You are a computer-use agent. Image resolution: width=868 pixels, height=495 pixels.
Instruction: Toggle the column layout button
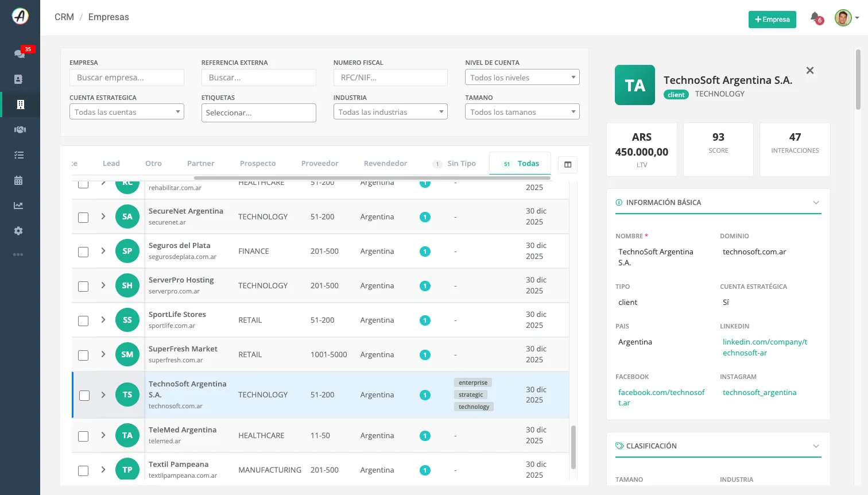click(568, 165)
